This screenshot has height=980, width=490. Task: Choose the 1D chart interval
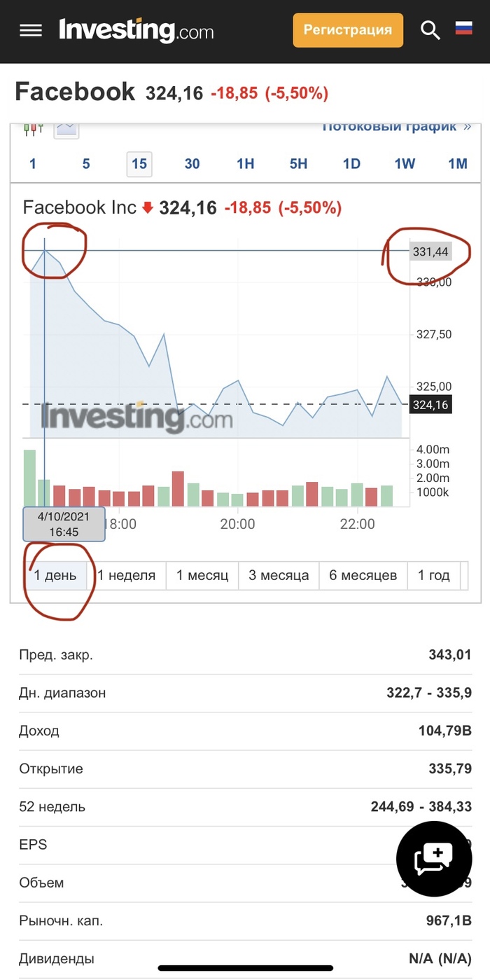pos(351,164)
